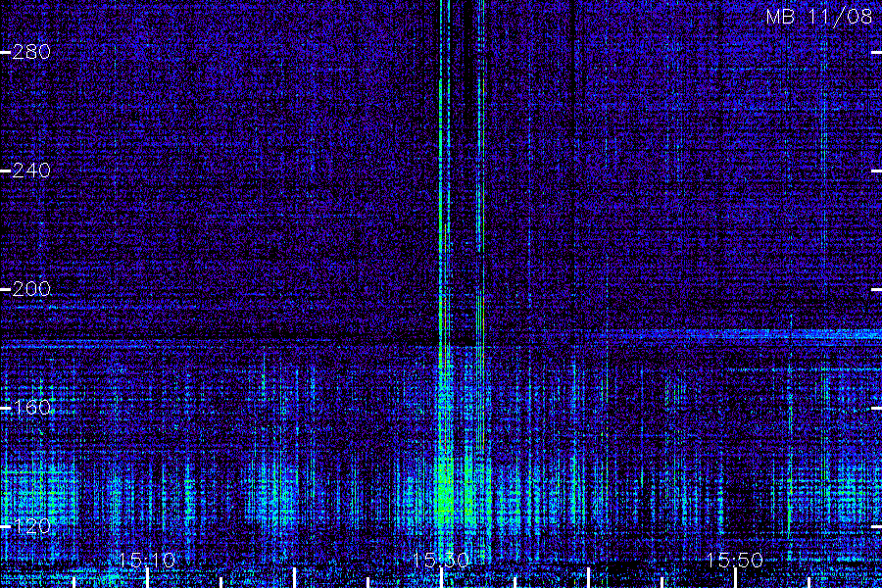Click the 280 frequency axis label
The width and height of the screenshot is (882, 588).
31,52
